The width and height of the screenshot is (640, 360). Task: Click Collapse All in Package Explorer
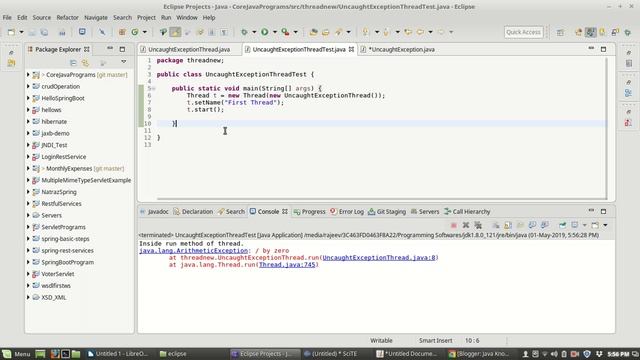[73, 62]
